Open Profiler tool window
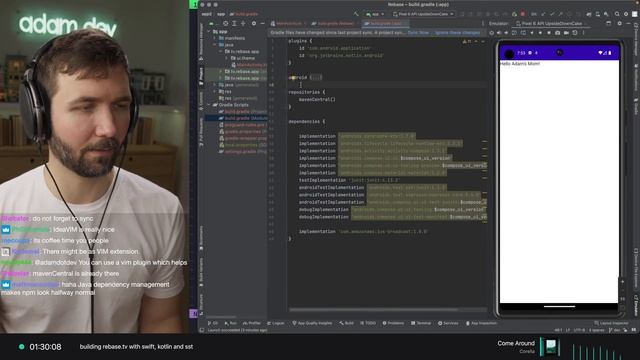640x360 pixels. 251,323
